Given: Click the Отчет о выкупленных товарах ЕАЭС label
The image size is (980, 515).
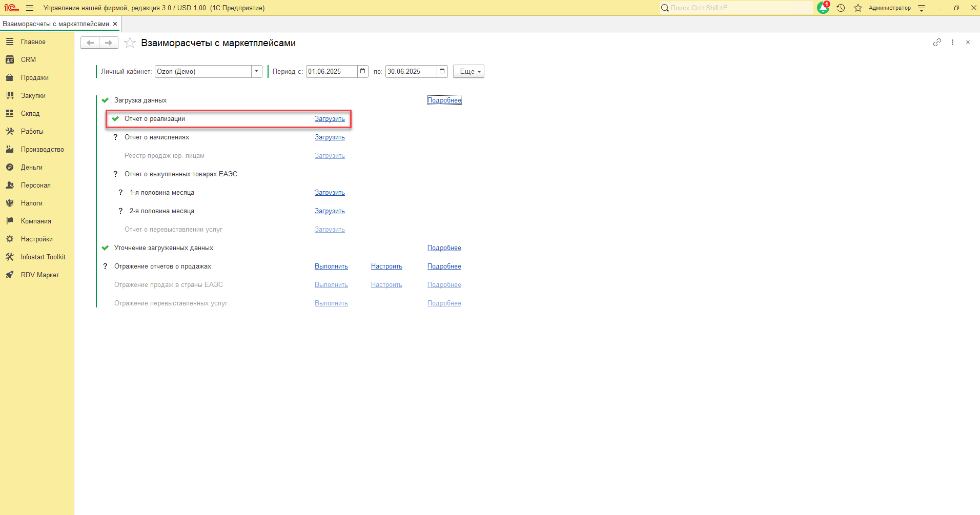Looking at the screenshot, I should [181, 174].
